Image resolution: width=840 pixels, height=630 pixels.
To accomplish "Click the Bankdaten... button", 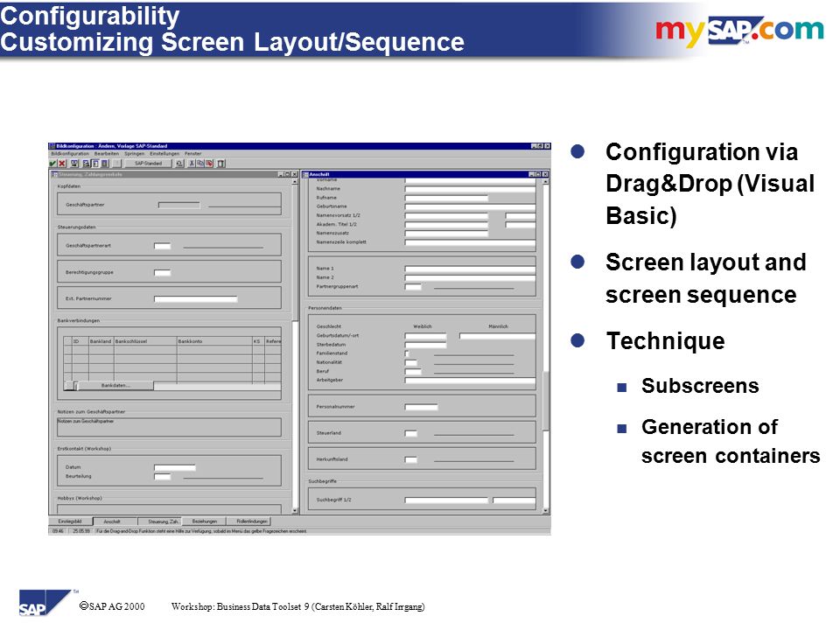I will pyautogui.click(x=115, y=386).
